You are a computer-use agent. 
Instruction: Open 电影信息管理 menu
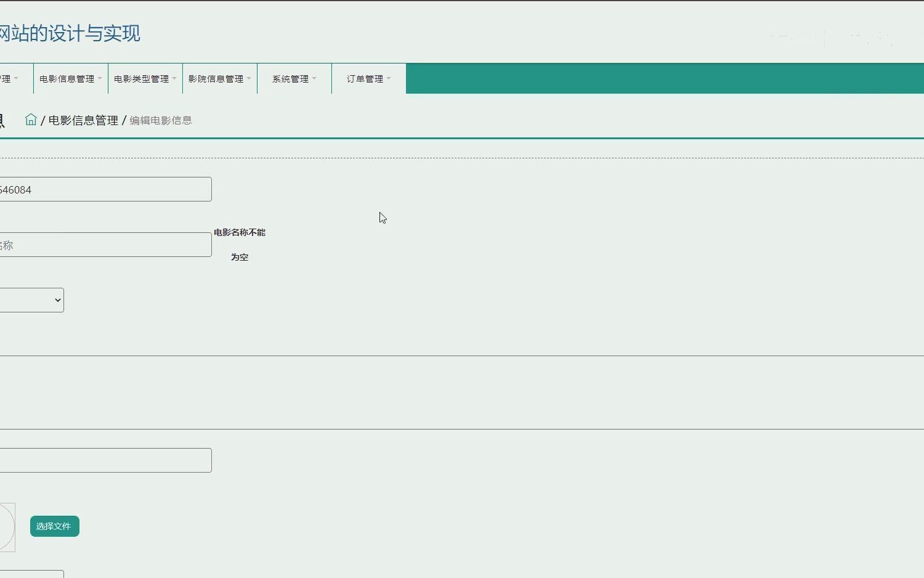pyautogui.click(x=71, y=79)
